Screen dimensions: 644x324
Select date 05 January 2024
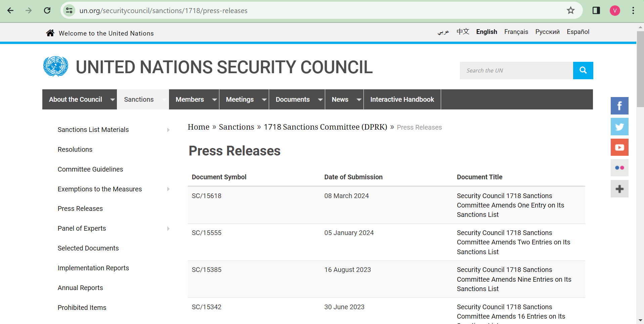tap(349, 233)
